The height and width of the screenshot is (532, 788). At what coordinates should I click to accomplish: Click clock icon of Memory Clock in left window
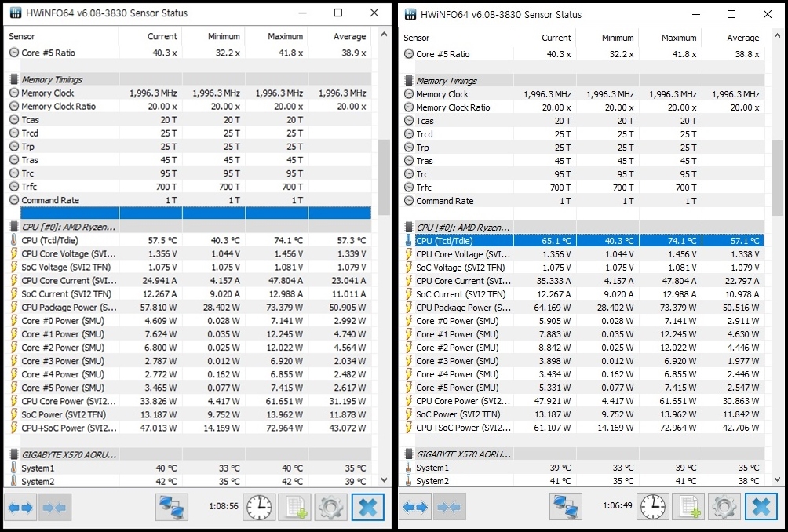click(14, 93)
